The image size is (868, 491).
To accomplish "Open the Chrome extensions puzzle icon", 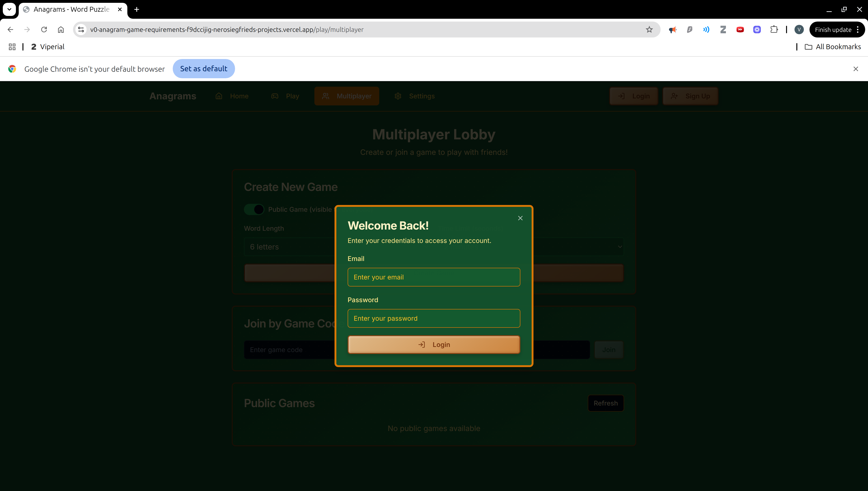I will coord(774,30).
